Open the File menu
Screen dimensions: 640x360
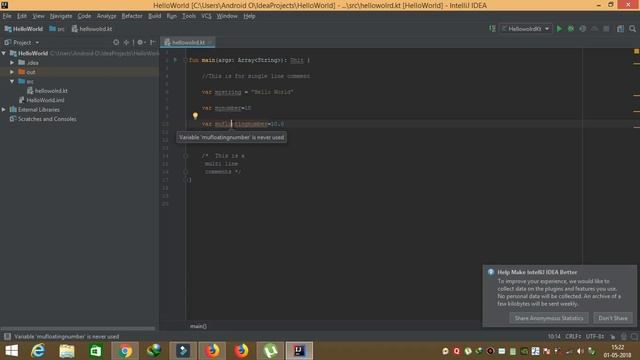click(x=7, y=16)
